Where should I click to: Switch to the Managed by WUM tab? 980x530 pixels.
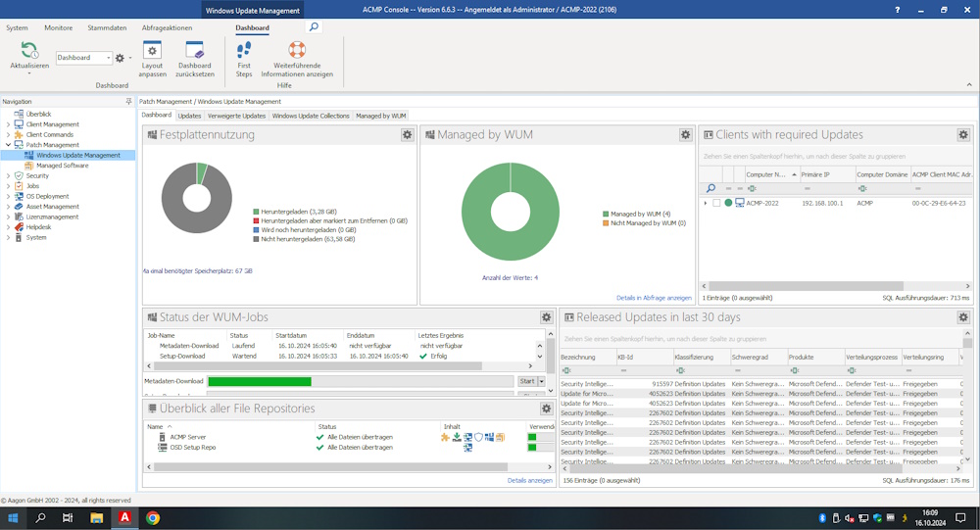[x=380, y=116]
